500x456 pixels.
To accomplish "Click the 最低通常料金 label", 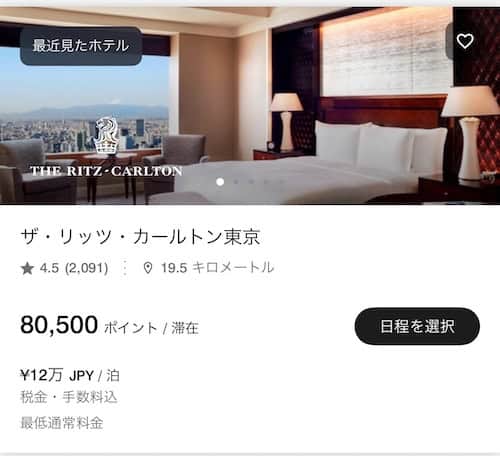I will 62,423.
